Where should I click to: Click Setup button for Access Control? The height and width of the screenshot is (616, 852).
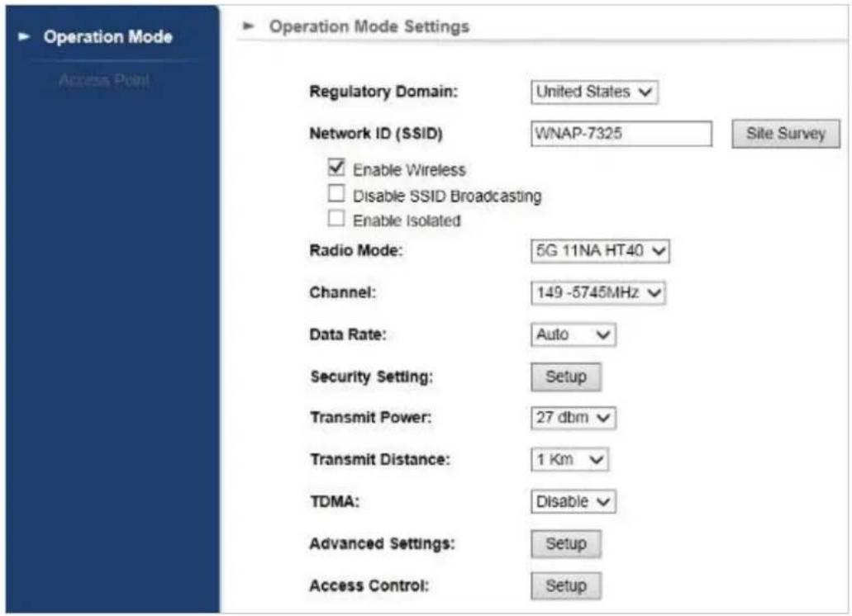pyautogui.click(x=565, y=585)
